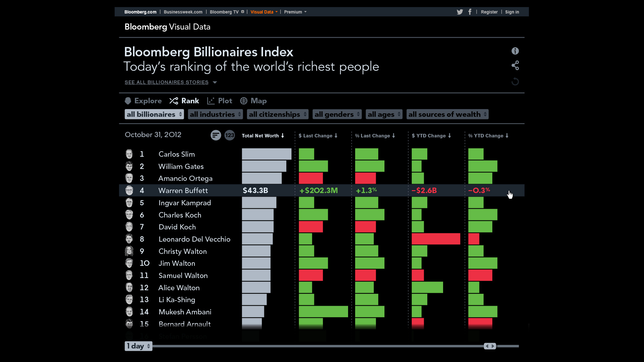Select Carlos Slim's name

pos(177,154)
